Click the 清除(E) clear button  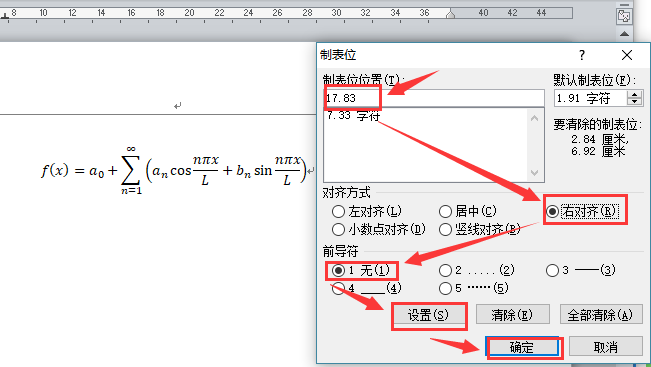(512, 315)
